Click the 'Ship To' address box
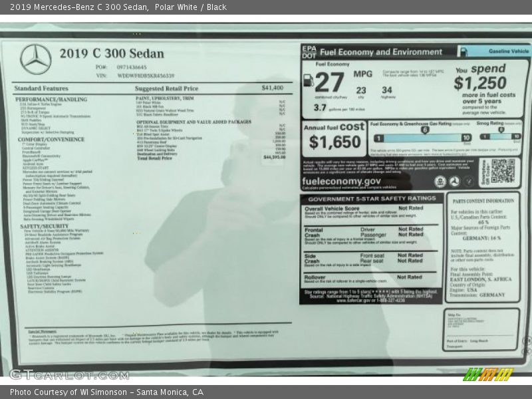This screenshot has width=532, height=399. (x=481, y=329)
